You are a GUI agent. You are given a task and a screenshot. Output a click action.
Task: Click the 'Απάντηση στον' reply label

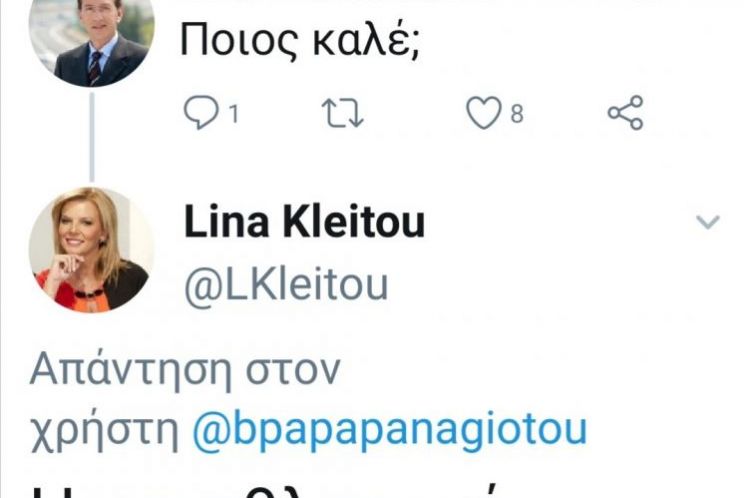[185, 371]
